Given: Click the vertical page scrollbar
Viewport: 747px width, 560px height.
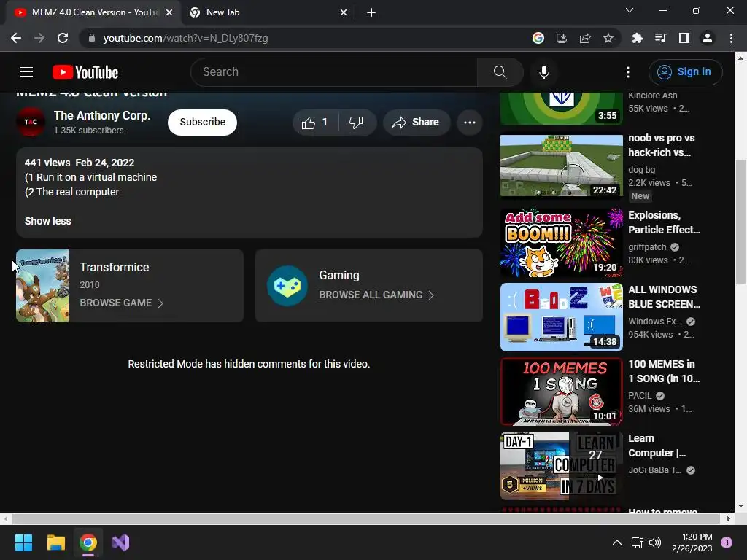Looking at the screenshot, I should (741, 222).
